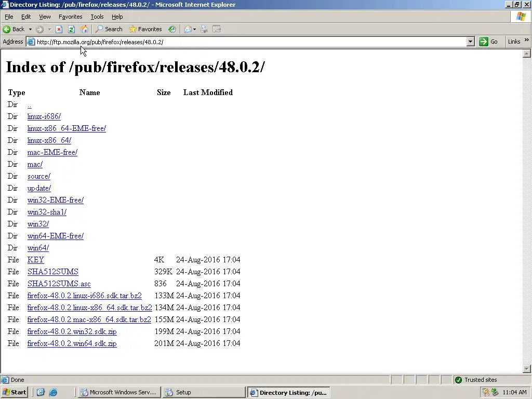Open the Search toolbar button
Screen dimensions: 532x399
click(109, 29)
